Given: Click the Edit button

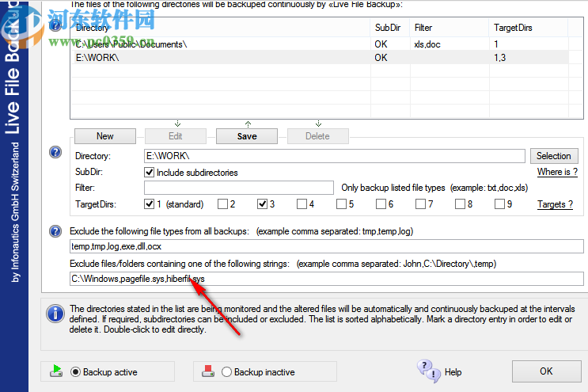Looking at the screenshot, I should [176, 136].
